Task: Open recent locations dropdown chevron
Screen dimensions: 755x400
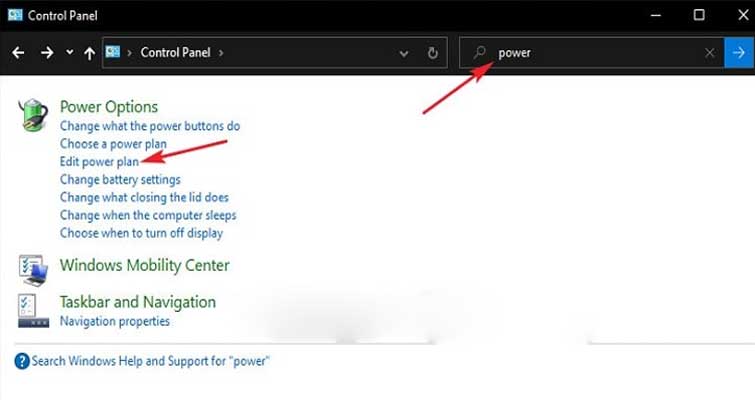Action: coord(69,52)
